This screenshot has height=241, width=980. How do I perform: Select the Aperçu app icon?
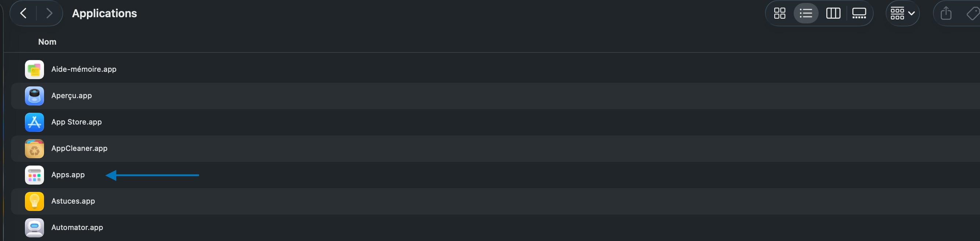[x=34, y=96]
